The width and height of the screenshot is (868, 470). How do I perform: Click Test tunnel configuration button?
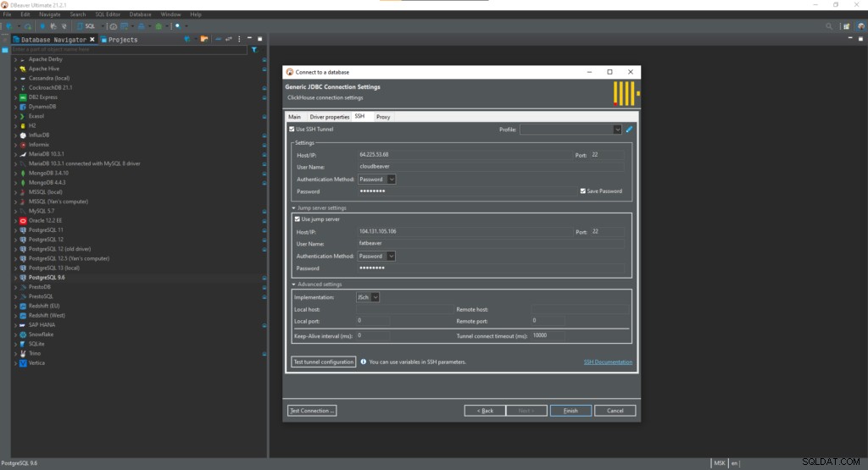323,362
